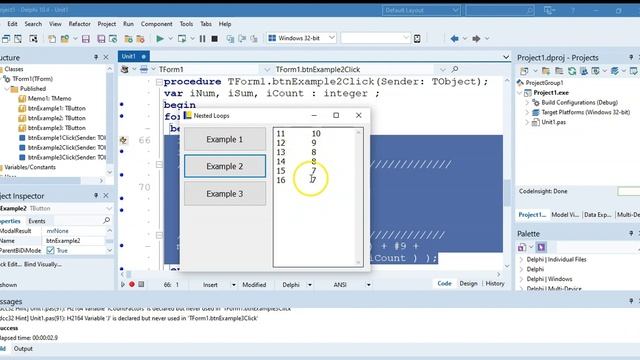Navigate forward with the right arrow icon
This screenshot has height=360, width=640.
coord(476,39)
